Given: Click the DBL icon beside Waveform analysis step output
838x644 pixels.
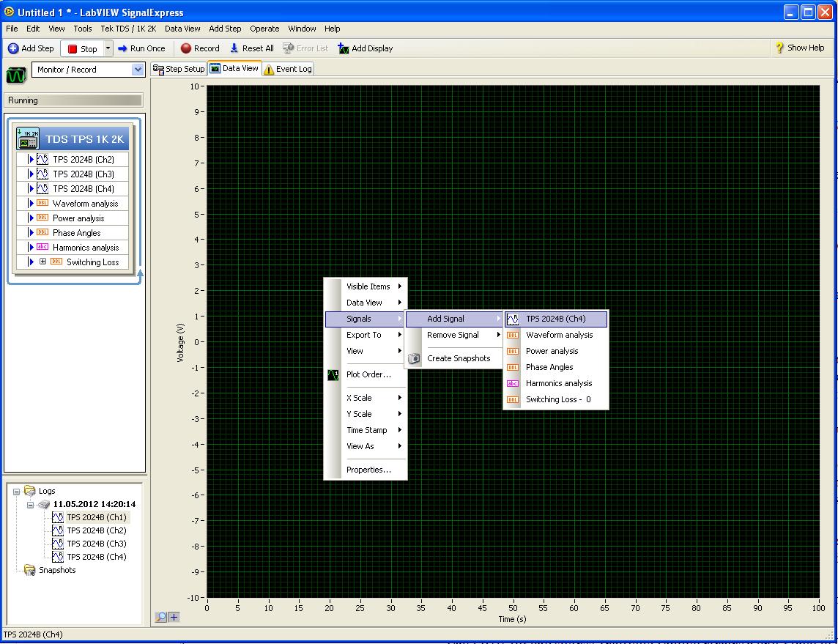Looking at the screenshot, I should 42,203.
